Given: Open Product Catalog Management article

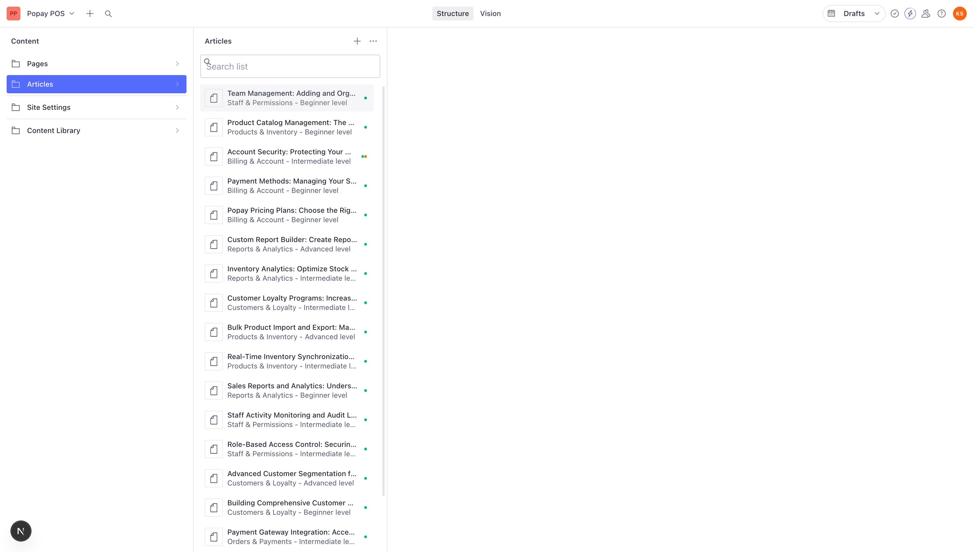Looking at the screenshot, I should pyautogui.click(x=287, y=127).
